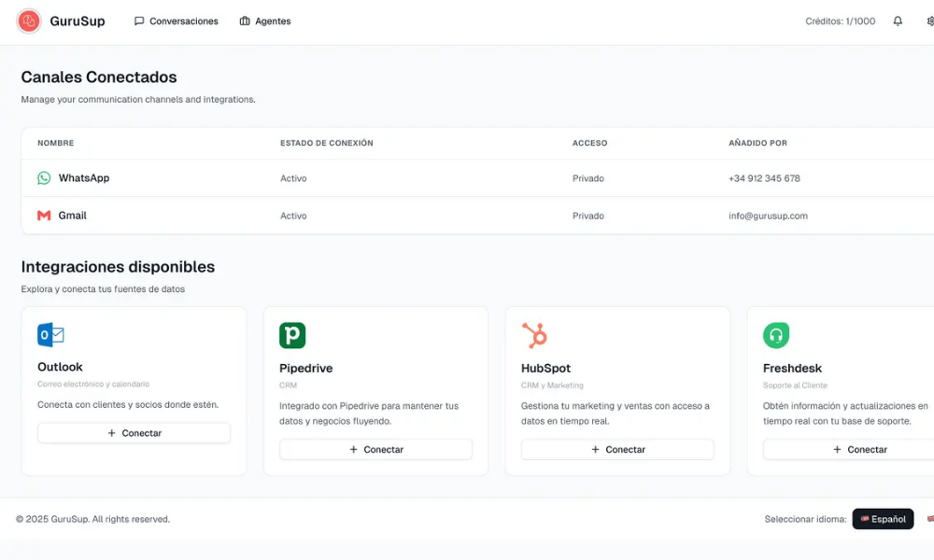Screen dimensions: 934x560
Task: Click Privado access in WhatsApp row
Action: pyautogui.click(x=588, y=178)
